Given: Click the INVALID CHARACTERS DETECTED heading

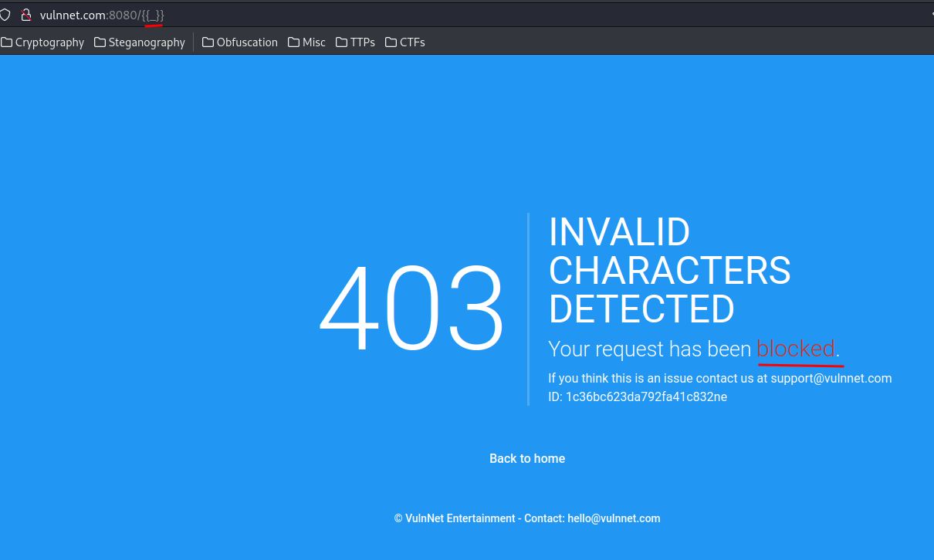Looking at the screenshot, I should click(670, 271).
